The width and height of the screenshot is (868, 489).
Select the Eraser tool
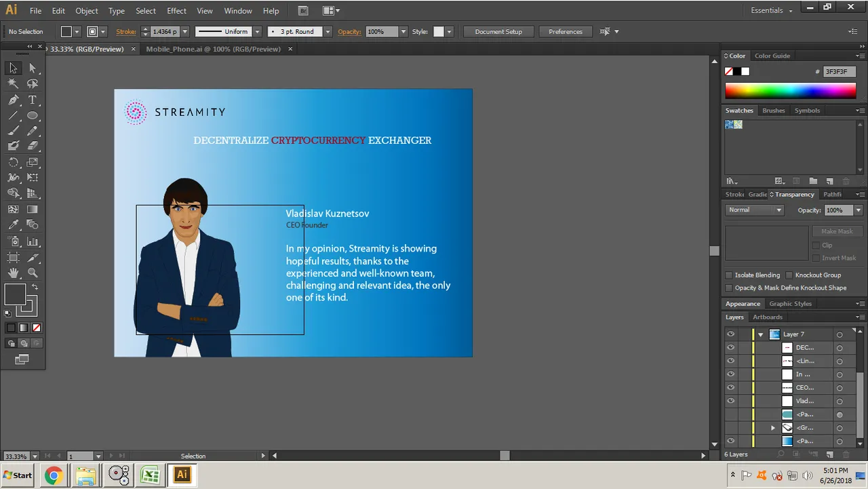tap(32, 146)
